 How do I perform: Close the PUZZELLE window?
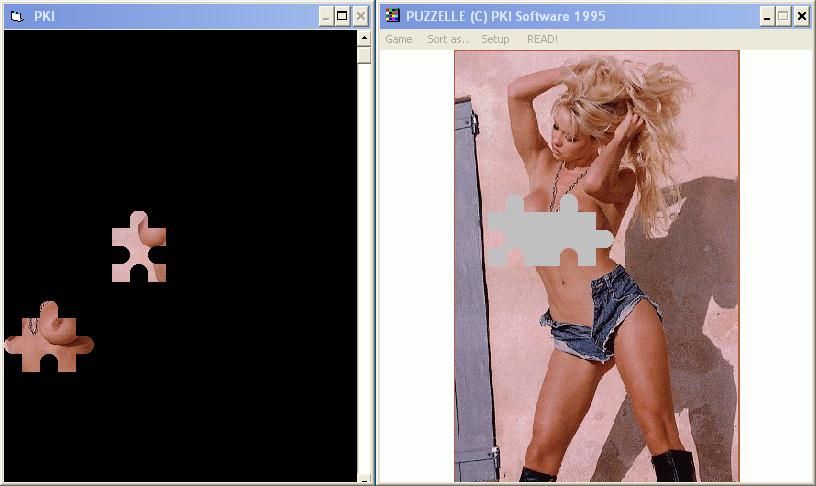tap(802, 17)
